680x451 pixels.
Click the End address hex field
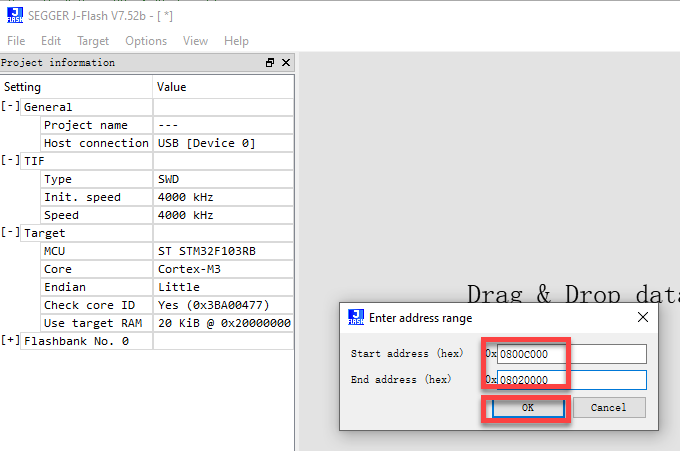(x=572, y=380)
